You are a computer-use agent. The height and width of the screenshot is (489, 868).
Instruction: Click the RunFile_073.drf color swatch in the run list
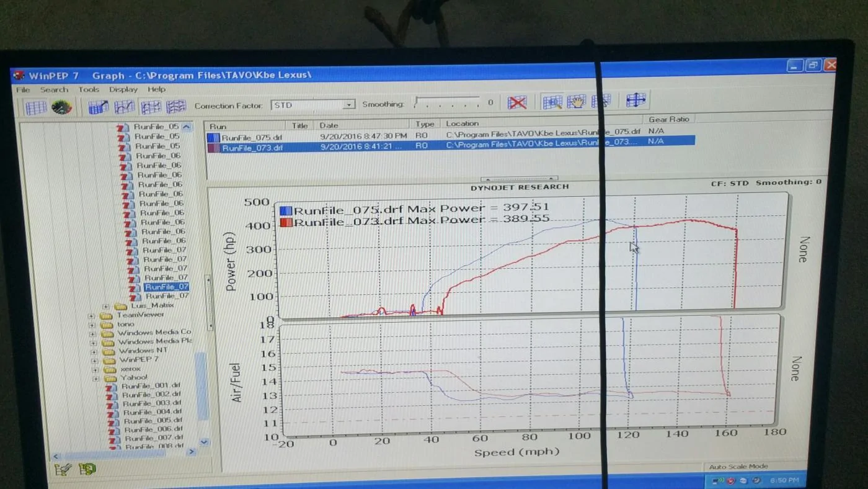[x=214, y=148]
